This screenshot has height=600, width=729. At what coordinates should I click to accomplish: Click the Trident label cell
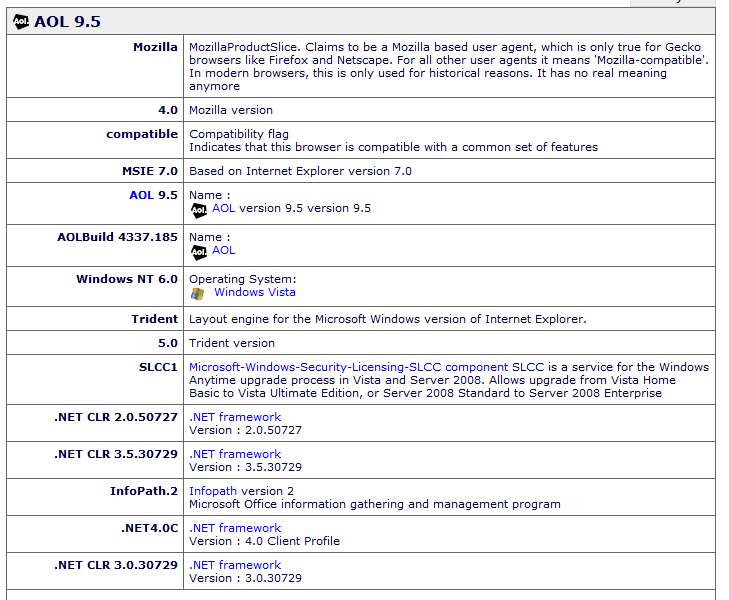(95, 319)
